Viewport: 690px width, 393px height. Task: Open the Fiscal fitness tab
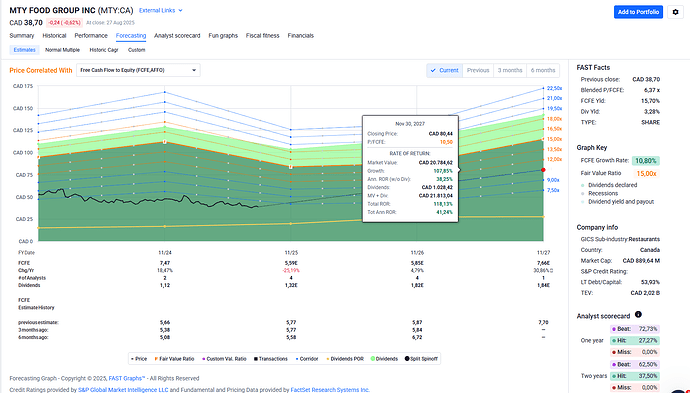tap(262, 36)
